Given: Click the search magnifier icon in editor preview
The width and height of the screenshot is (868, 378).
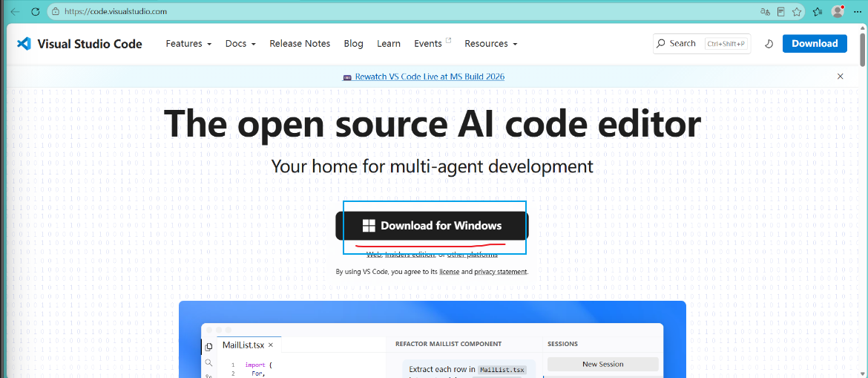Looking at the screenshot, I should coord(208,362).
